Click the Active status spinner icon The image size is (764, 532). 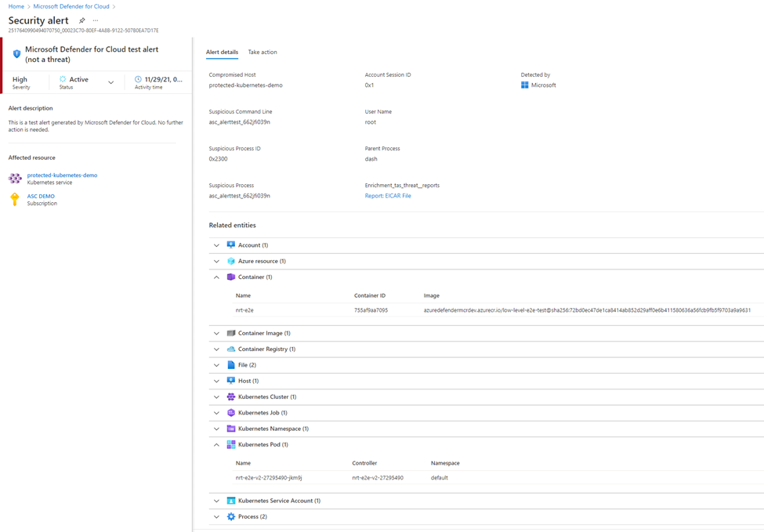[63, 79]
